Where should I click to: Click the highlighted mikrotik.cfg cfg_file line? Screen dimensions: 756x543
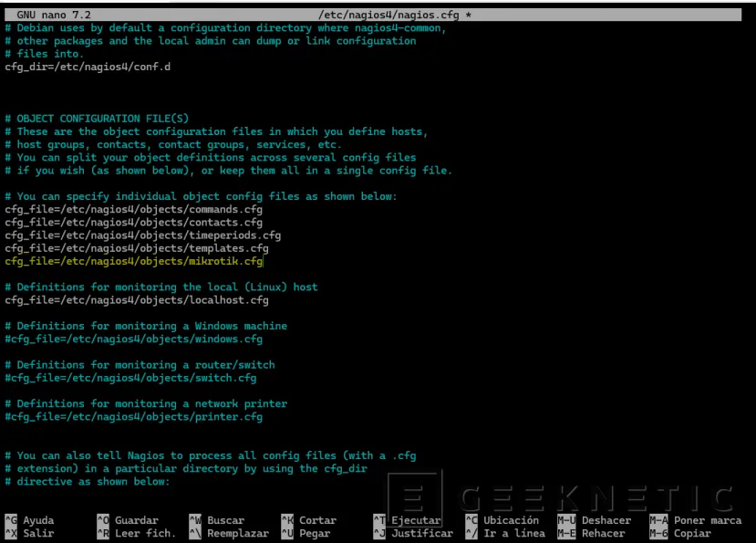tap(133, 261)
